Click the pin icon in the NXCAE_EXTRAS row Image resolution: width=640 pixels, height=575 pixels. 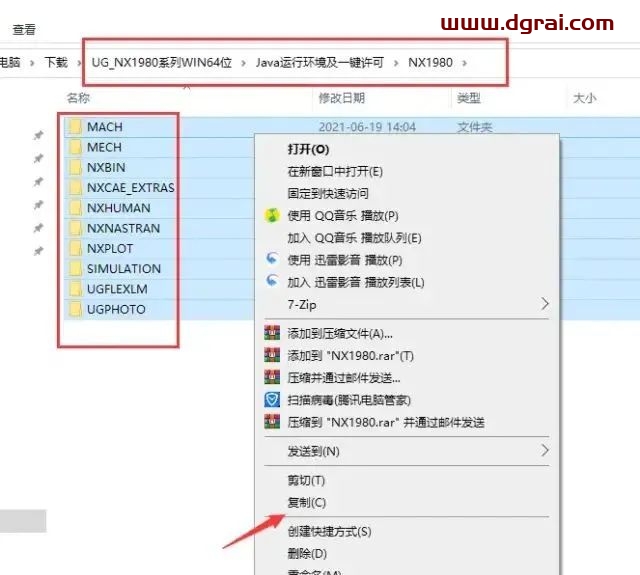[38, 204]
